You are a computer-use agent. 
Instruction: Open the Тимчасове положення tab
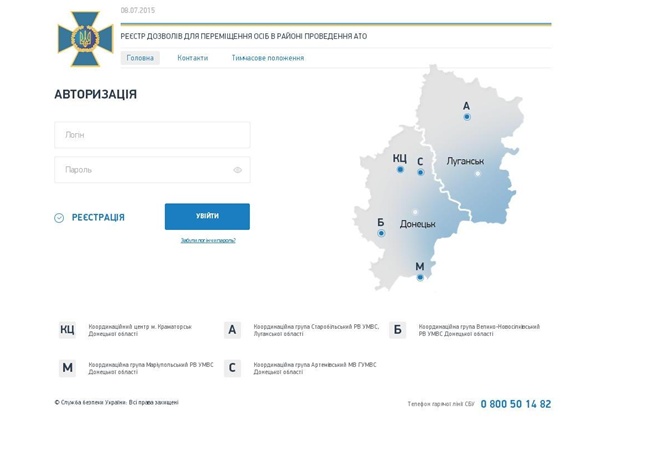coord(268,58)
